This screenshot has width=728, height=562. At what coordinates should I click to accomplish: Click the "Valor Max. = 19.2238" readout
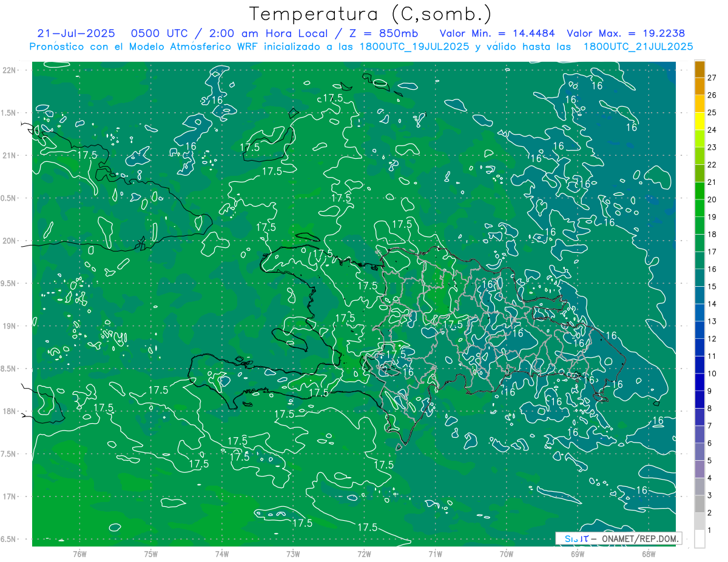point(625,33)
